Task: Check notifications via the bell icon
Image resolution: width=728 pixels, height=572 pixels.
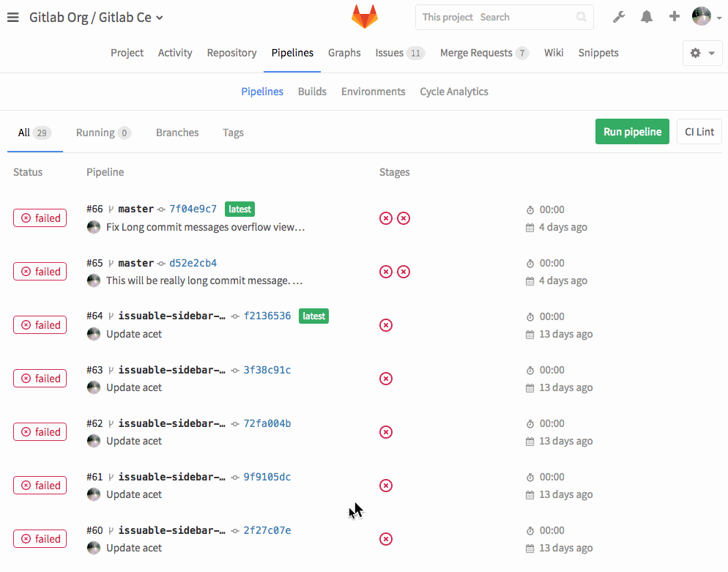Action: coord(647,16)
